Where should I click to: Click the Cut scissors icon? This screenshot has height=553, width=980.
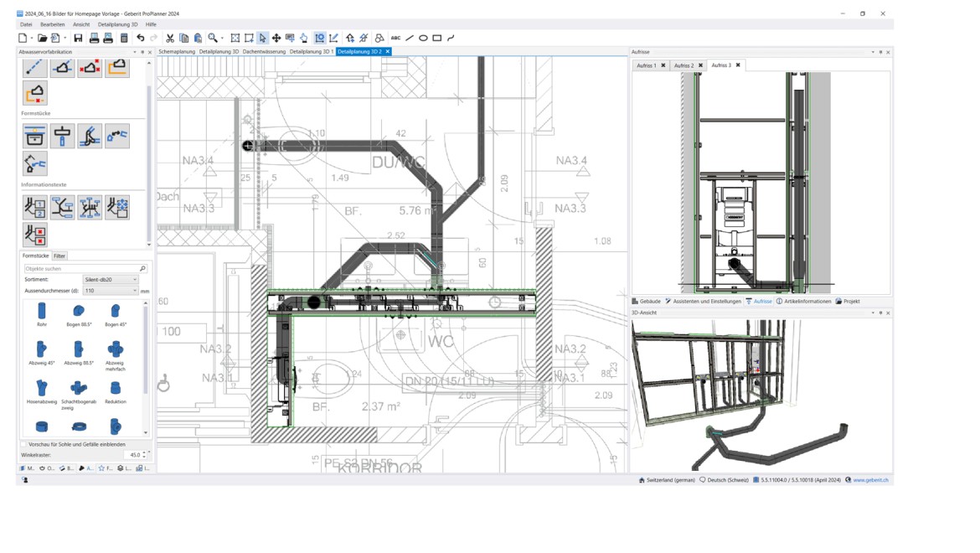pos(170,38)
